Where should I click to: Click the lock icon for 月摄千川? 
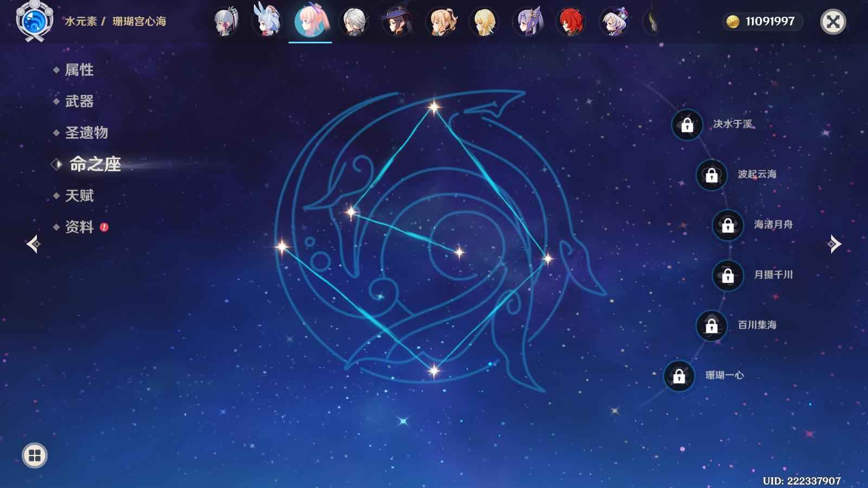[x=727, y=275]
